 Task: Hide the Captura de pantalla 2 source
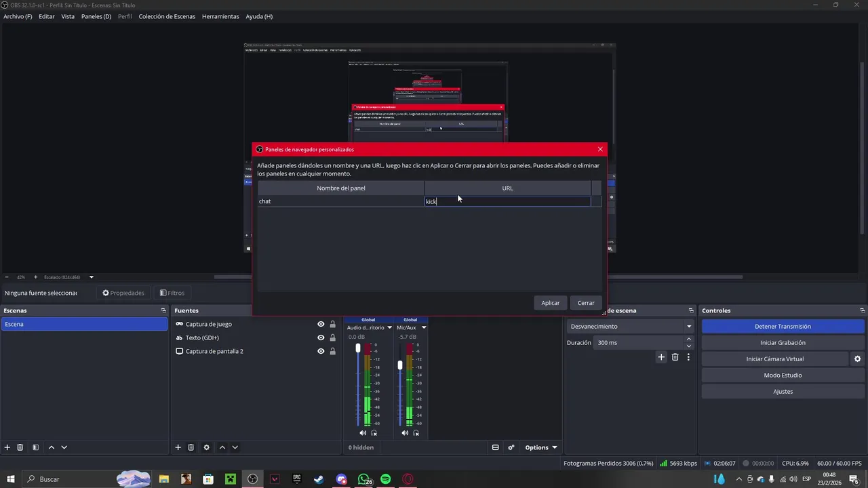[321, 351]
